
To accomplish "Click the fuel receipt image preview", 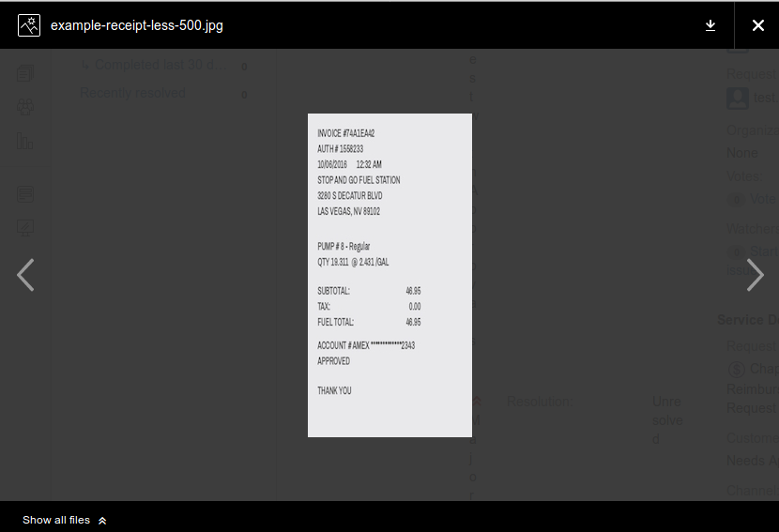I will pyautogui.click(x=389, y=275).
